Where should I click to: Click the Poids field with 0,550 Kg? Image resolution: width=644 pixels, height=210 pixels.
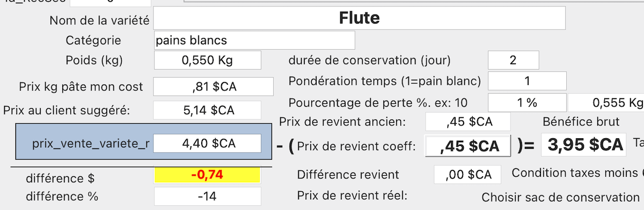pos(208,60)
